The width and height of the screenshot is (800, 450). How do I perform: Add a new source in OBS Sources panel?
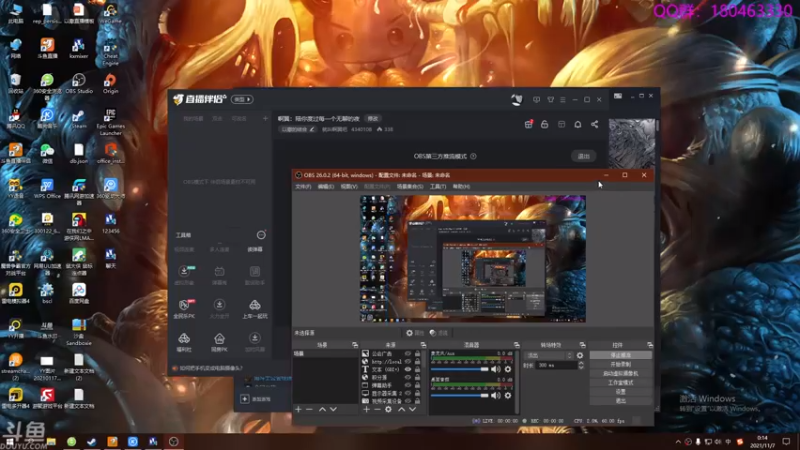pos(366,409)
